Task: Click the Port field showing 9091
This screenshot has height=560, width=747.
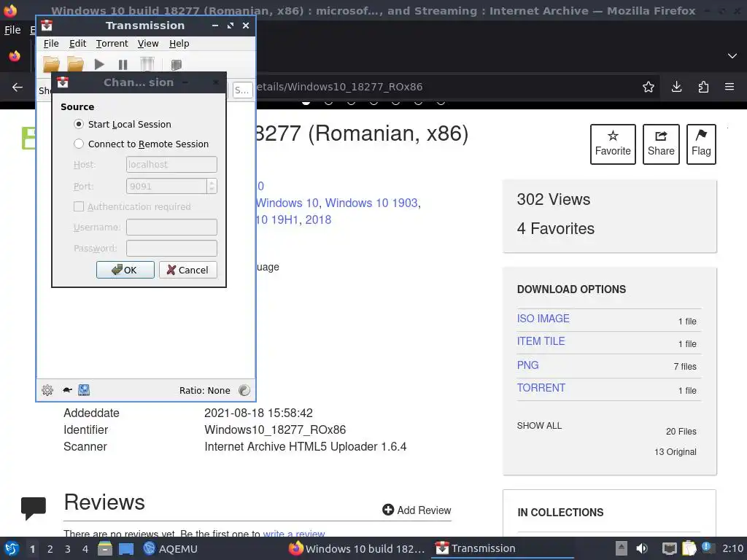Action: [166, 186]
